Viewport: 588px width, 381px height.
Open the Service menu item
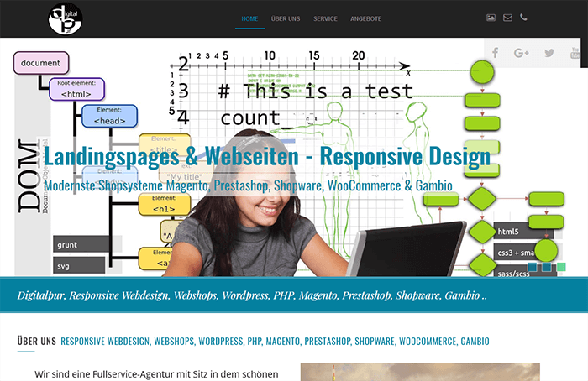[325, 18]
